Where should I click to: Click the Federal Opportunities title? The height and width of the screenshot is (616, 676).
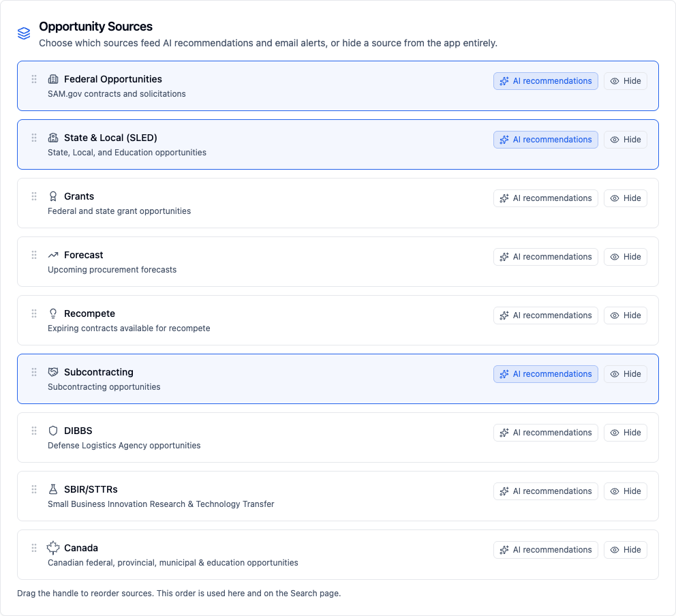[113, 79]
